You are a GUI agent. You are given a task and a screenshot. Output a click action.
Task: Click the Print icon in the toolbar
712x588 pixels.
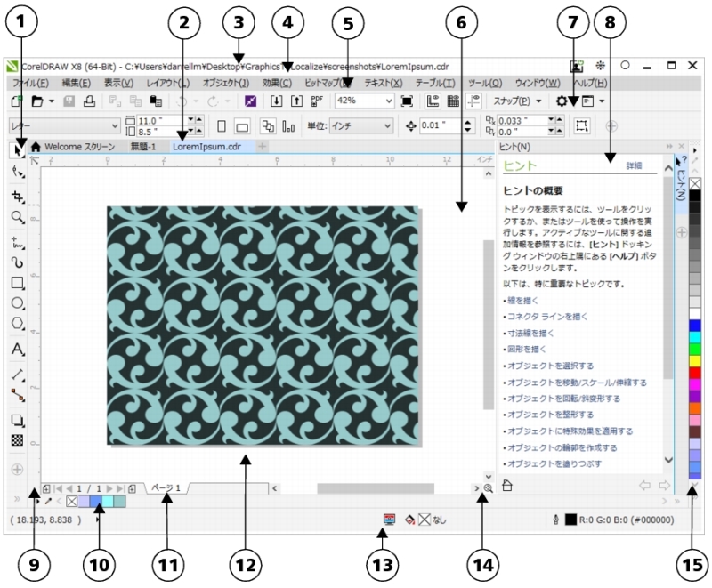click(89, 101)
